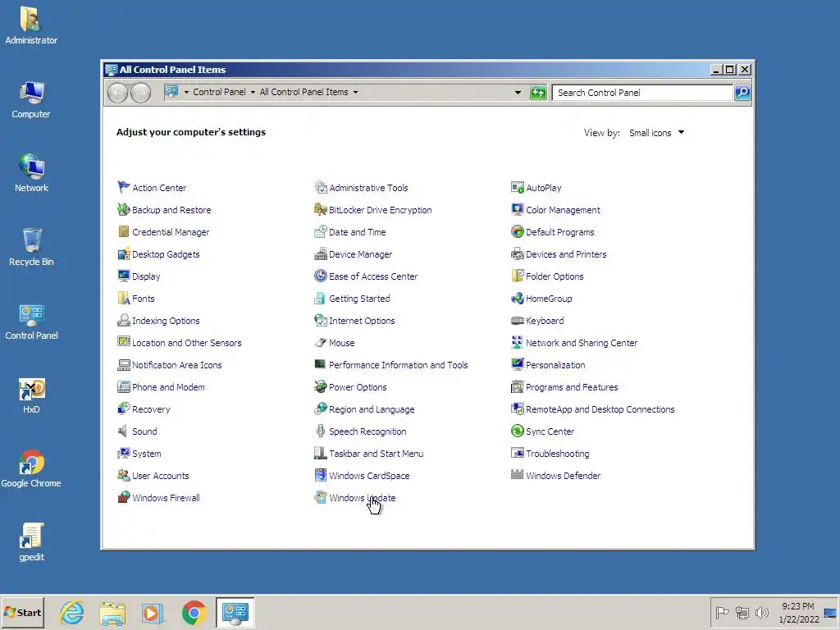840x630 pixels.
Task: Click the Start button
Action: (22, 612)
